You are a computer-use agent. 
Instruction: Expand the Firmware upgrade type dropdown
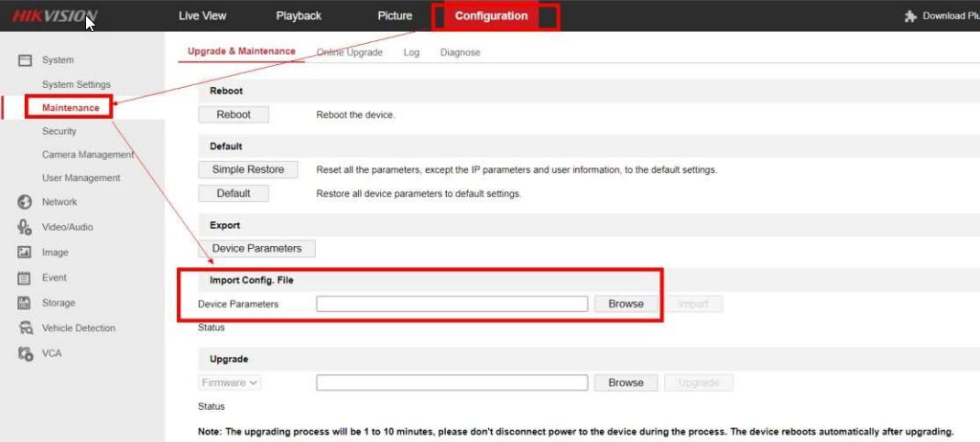(x=229, y=383)
